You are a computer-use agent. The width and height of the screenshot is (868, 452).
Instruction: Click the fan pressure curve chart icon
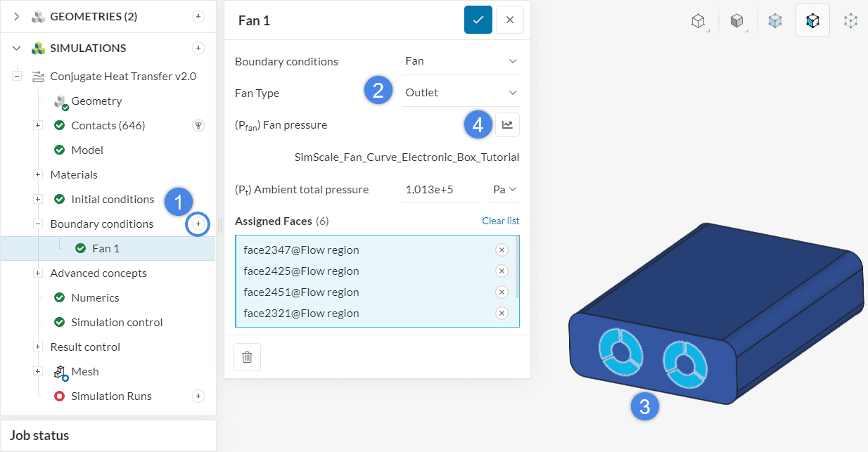click(x=507, y=125)
